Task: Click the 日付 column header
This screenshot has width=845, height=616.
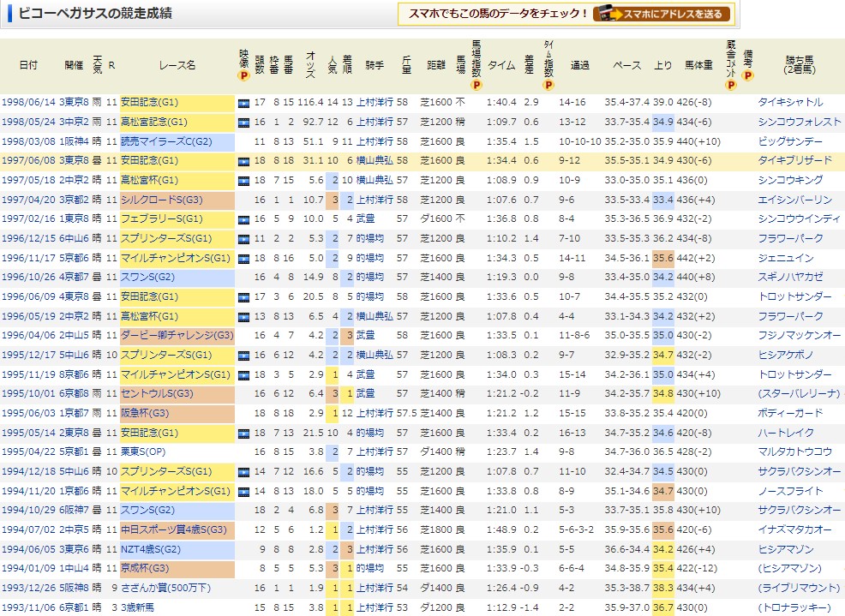Action: pyautogui.click(x=28, y=65)
